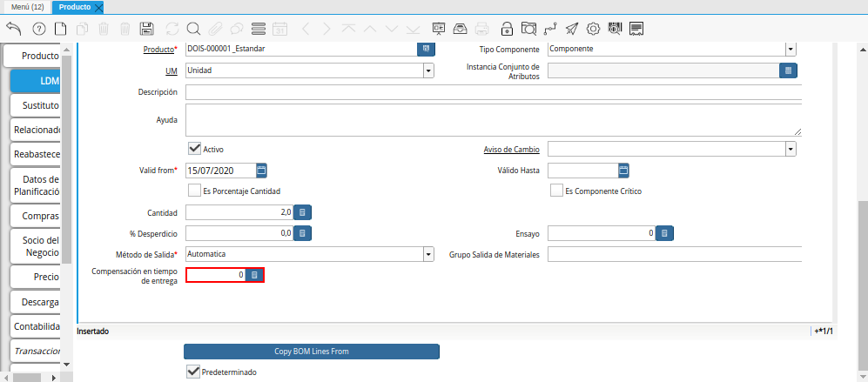
Task: Switch to the Sustituto side tab
Action: 37,105
